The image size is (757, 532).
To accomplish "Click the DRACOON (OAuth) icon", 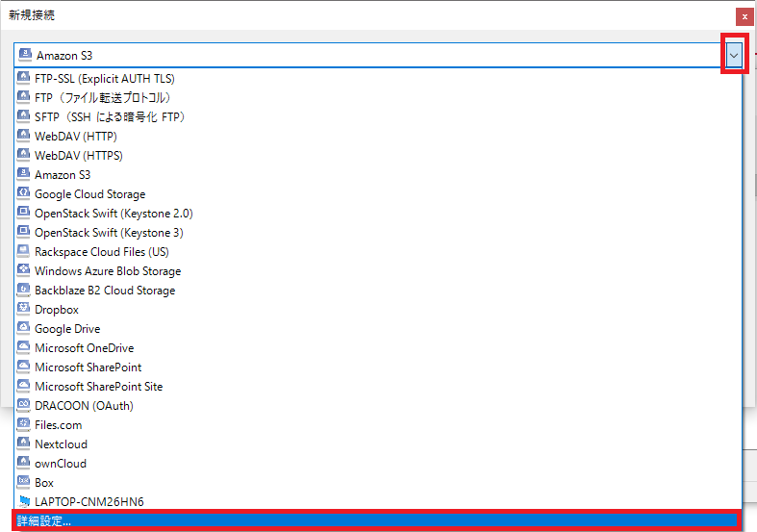I will 23,405.
